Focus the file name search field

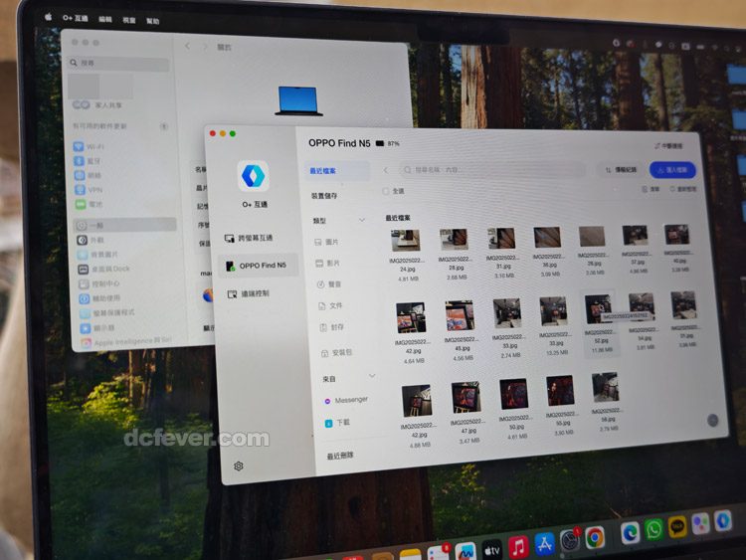[492, 169]
